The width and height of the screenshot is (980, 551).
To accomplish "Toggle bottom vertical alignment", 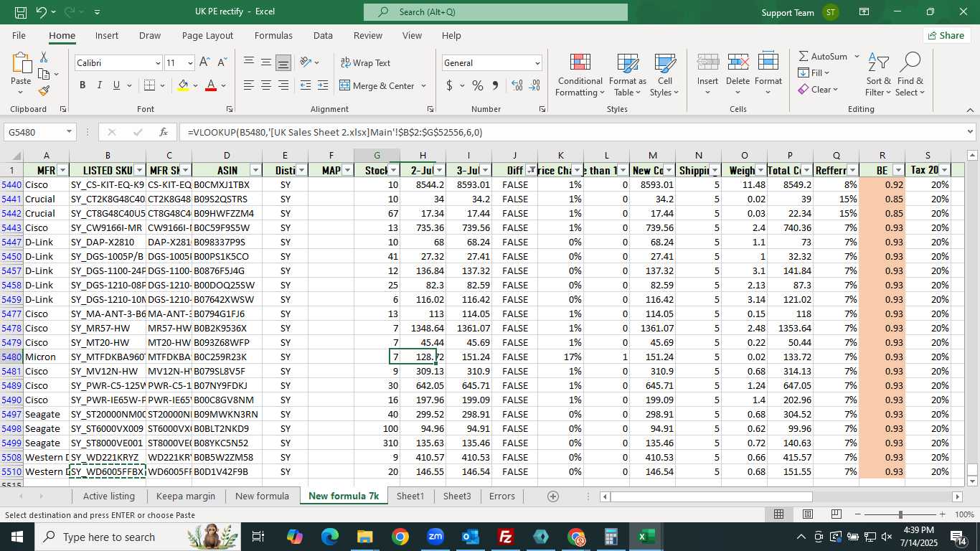I will point(283,62).
